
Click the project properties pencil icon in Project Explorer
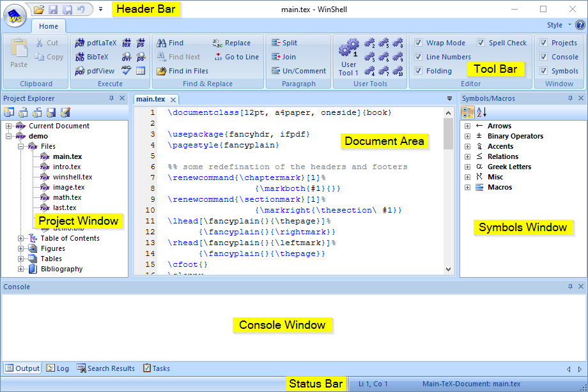(65, 112)
